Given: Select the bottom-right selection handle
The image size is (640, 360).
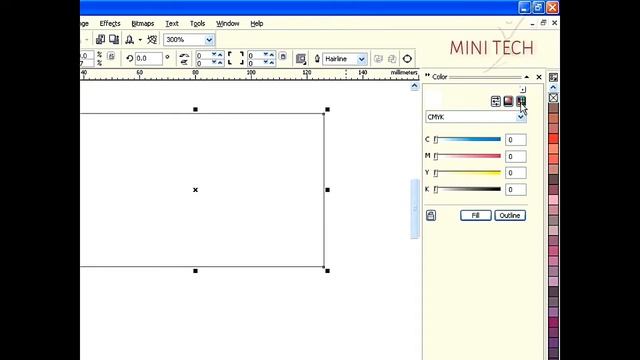Looking at the screenshot, I should point(327,271).
